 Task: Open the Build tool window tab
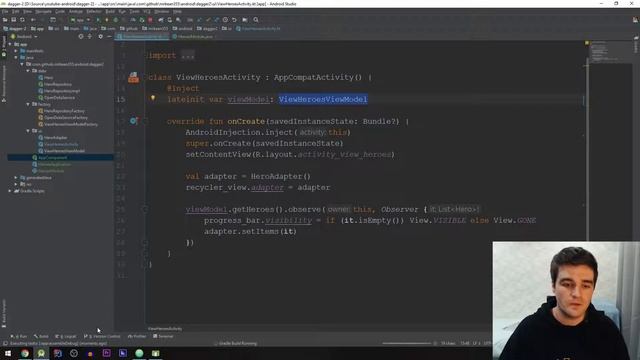point(41,336)
